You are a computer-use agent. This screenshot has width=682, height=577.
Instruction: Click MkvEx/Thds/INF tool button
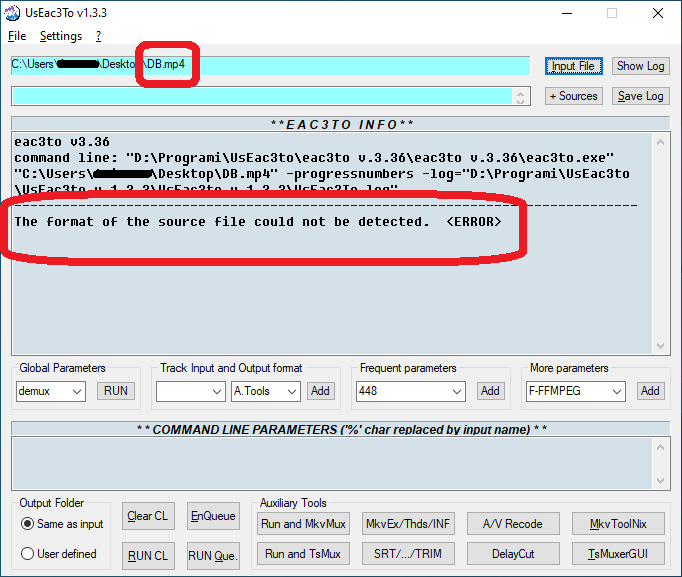(x=408, y=524)
